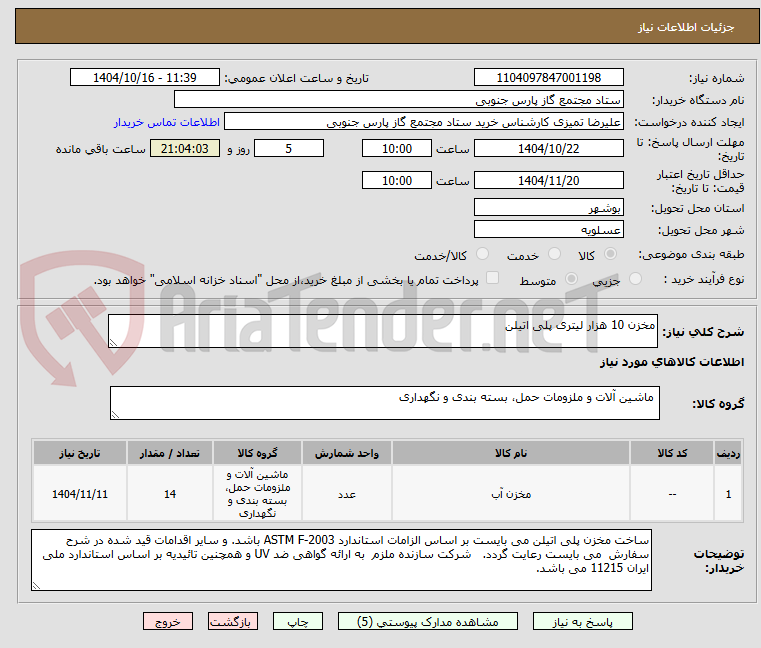Click the request creator field علیرضا تمیزی
The height and width of the screenshot is (648, 761).
[x=424, y=121]
